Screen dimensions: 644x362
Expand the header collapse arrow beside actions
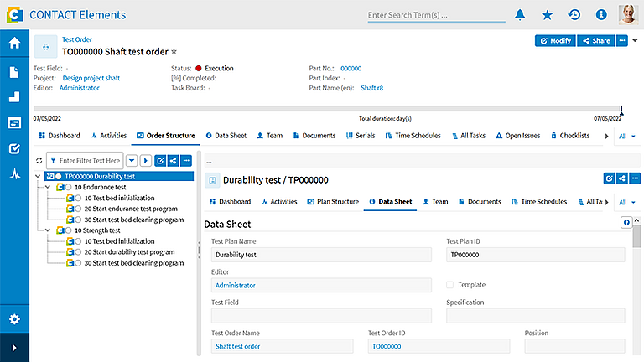[x=635, y=40]
